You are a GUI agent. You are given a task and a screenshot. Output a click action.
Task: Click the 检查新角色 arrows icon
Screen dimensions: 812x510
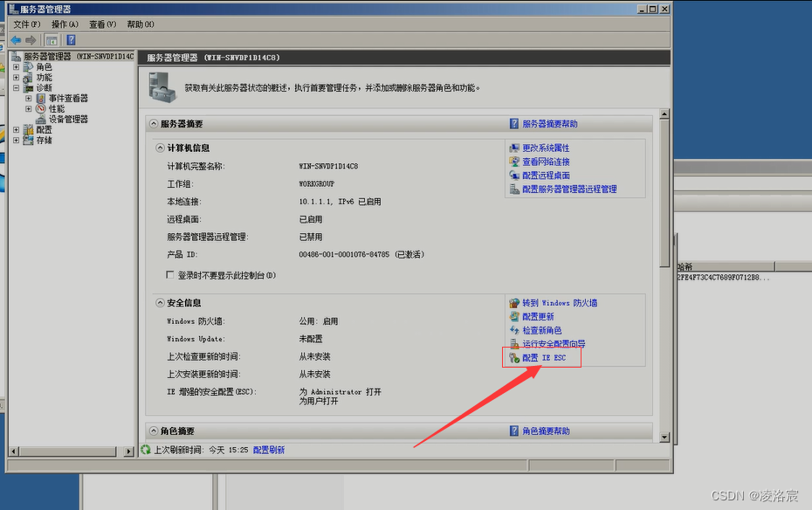(514, 330)
